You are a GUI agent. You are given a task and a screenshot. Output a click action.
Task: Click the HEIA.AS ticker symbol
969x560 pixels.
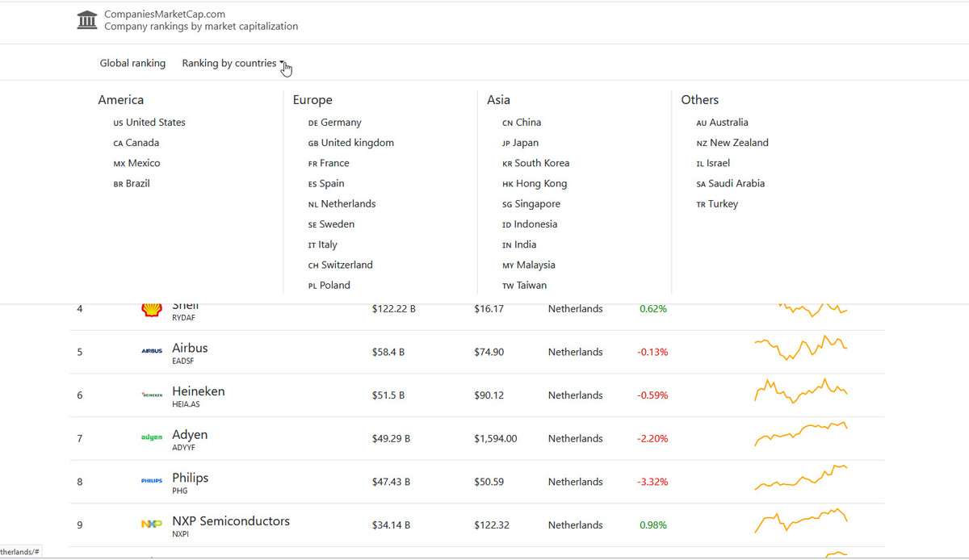[x=186, y=405]
